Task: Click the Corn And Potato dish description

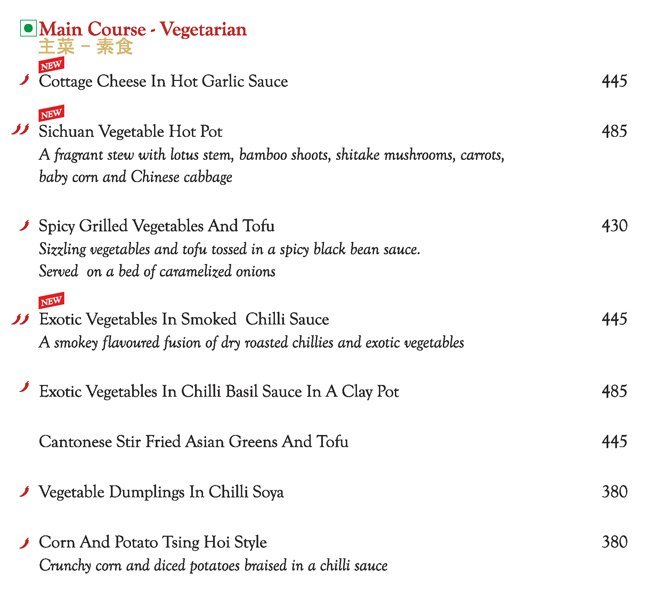Action: (213, 566)
